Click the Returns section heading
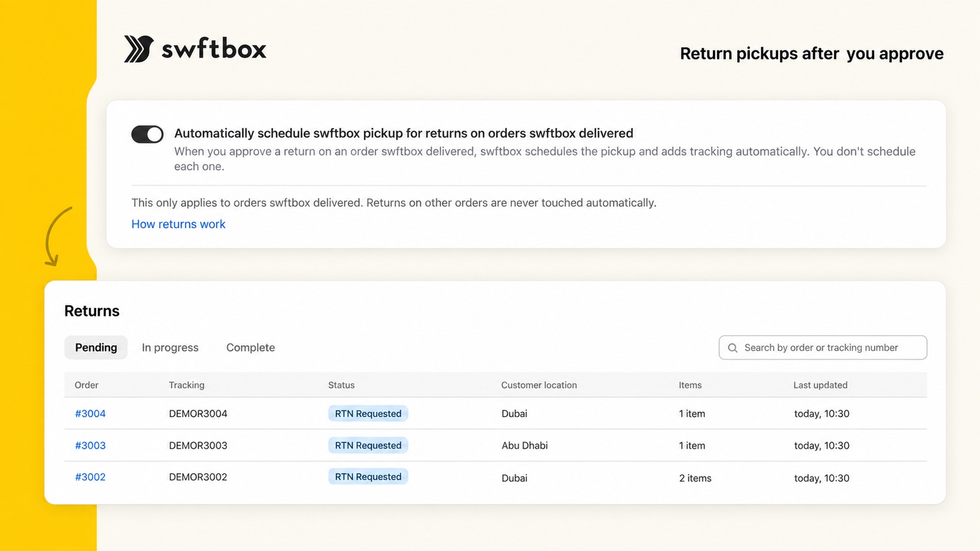 pos(92,311)
